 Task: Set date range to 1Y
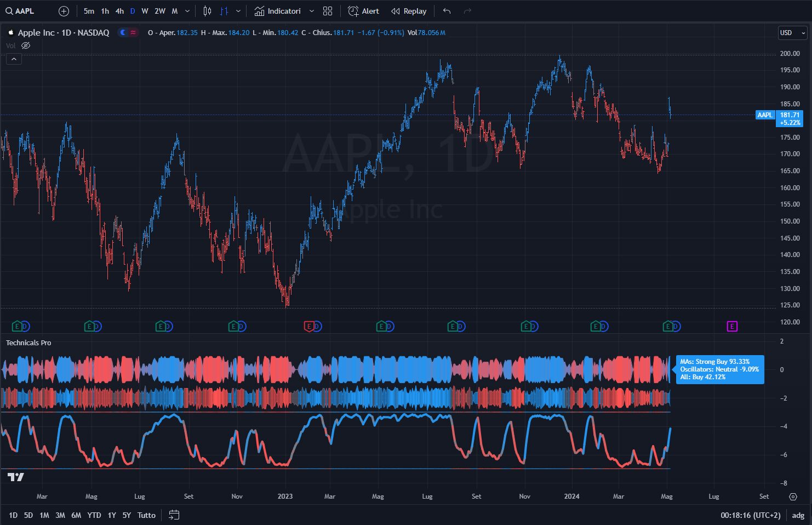click(112, 515)
